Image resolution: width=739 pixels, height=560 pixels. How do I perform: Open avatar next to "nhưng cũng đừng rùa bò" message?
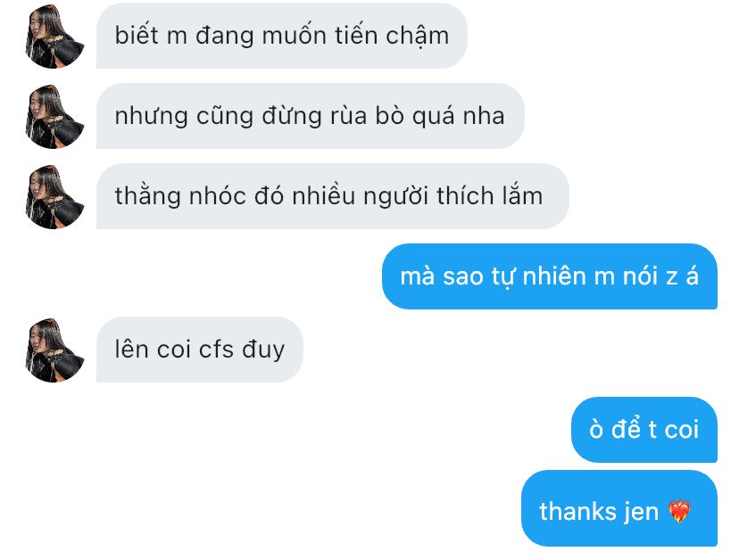54,116
